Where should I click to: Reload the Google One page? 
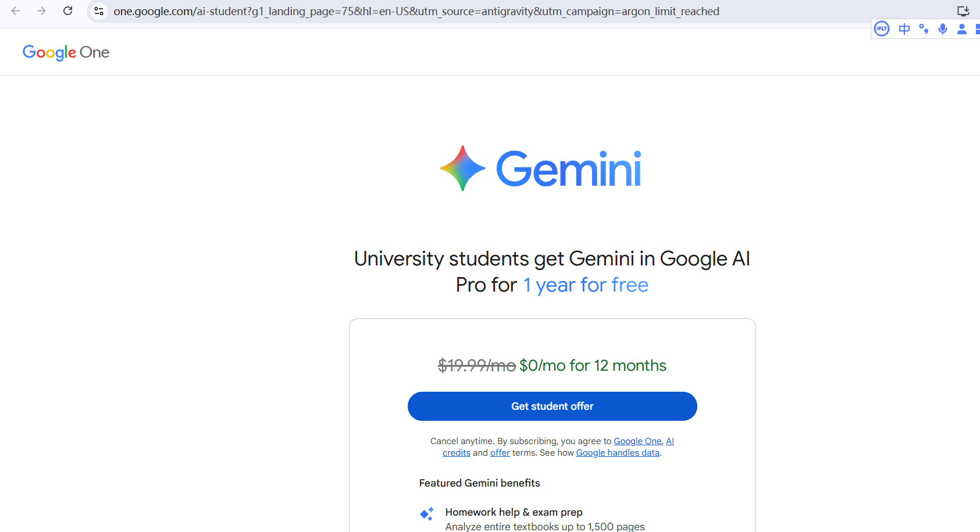pos(68,11)
